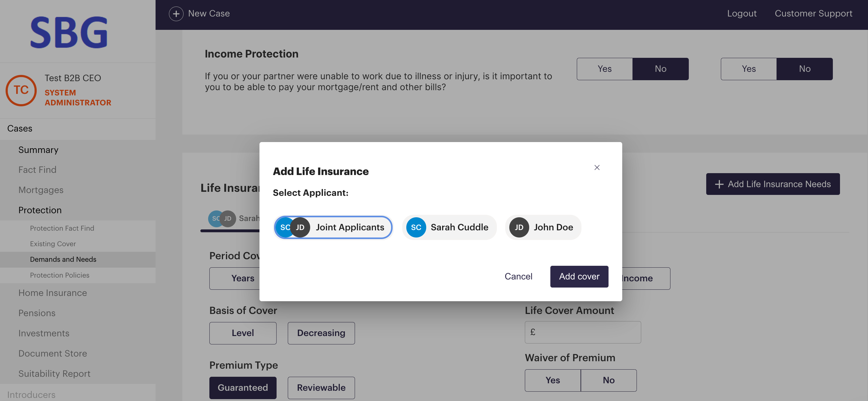Navigate to Protection Fact Find
Screen dimensions: 868x401
tap(62, 227)
